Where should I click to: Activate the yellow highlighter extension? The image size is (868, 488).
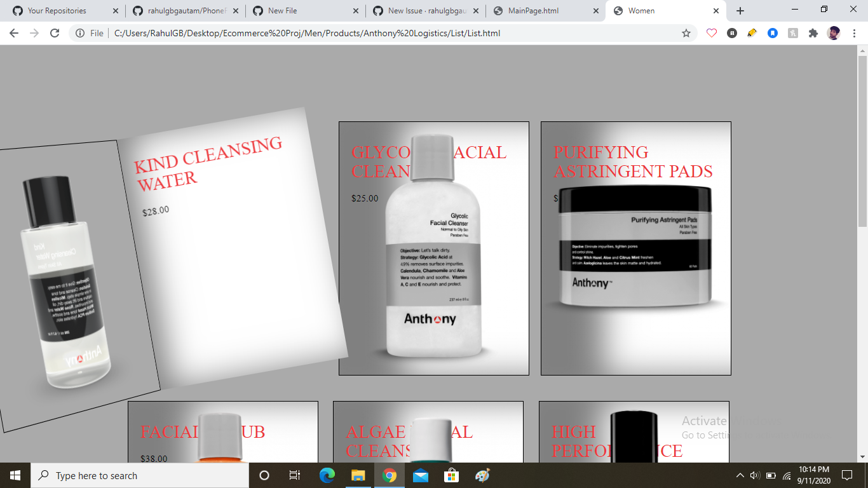752,33
